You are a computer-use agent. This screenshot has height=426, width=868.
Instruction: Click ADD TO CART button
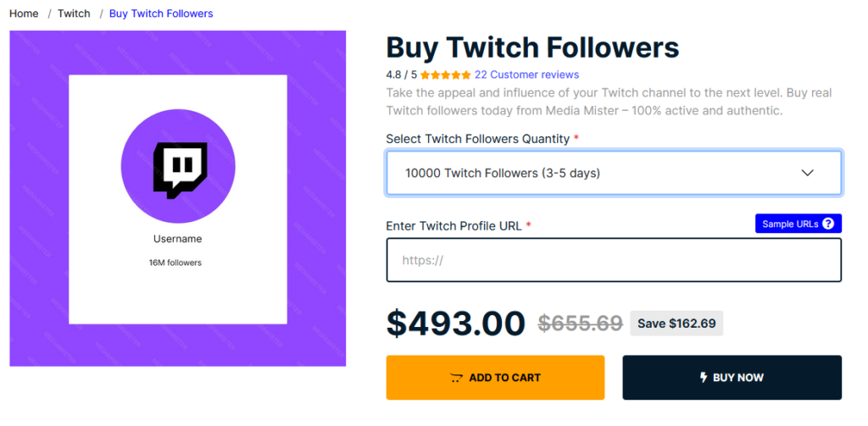click(495, 378)
